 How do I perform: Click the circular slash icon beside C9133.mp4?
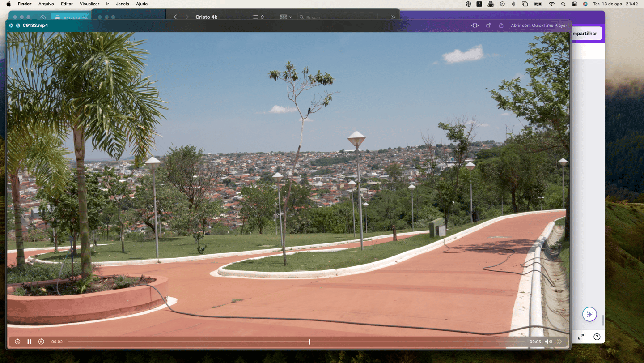coord(18,26)
